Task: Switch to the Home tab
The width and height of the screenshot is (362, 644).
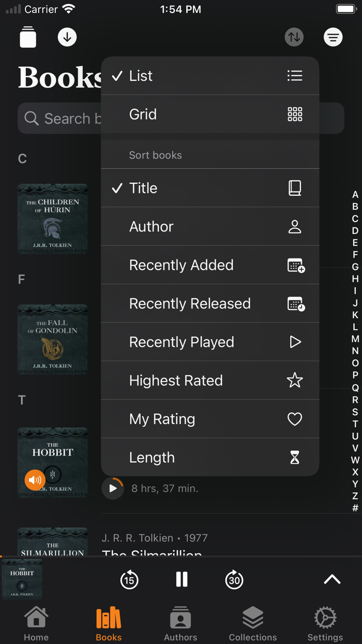Action: tap(36, 624)
